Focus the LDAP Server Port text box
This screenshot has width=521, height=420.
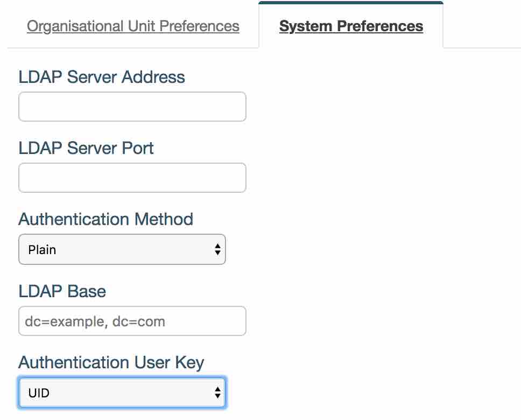pyautogui.click(x=132, y=178)
